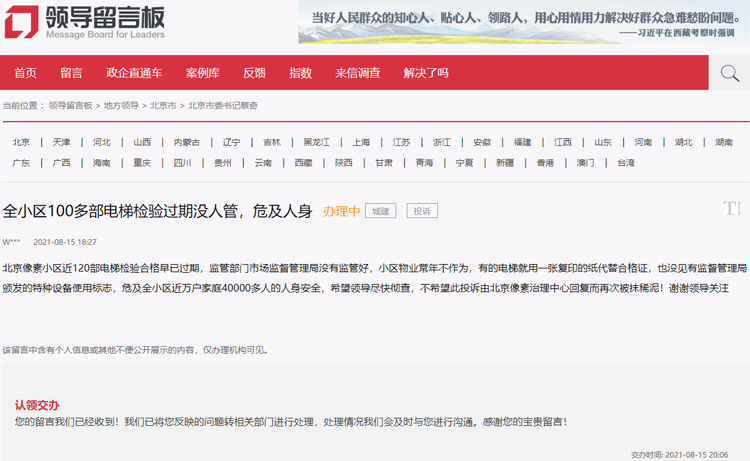The height and width of the screenshot is (461, 750).
Task: Click the 解决了吗 navigation item
Action: (x=426, y=73)
